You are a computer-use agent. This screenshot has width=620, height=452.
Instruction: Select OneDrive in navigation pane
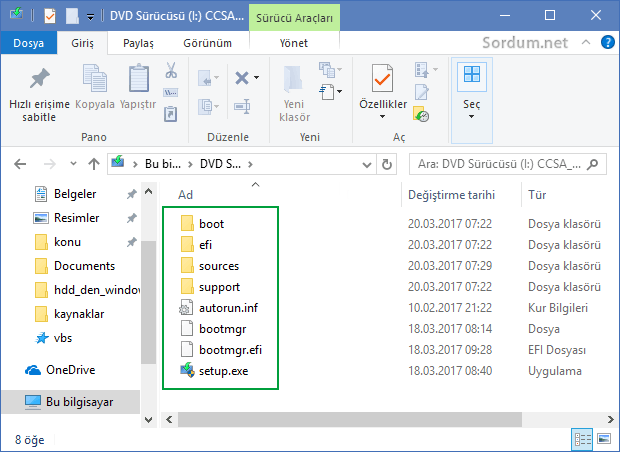[70, 370]
